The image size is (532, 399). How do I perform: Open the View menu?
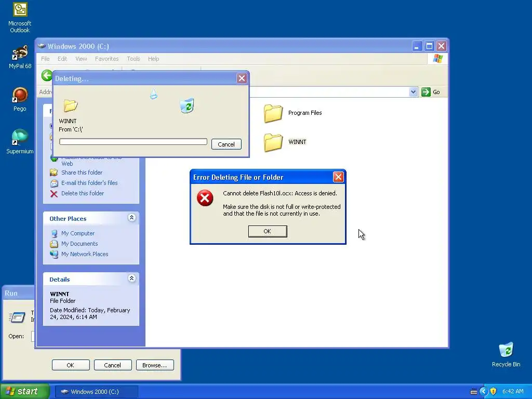pyautogui.click(x=81, y=59)
